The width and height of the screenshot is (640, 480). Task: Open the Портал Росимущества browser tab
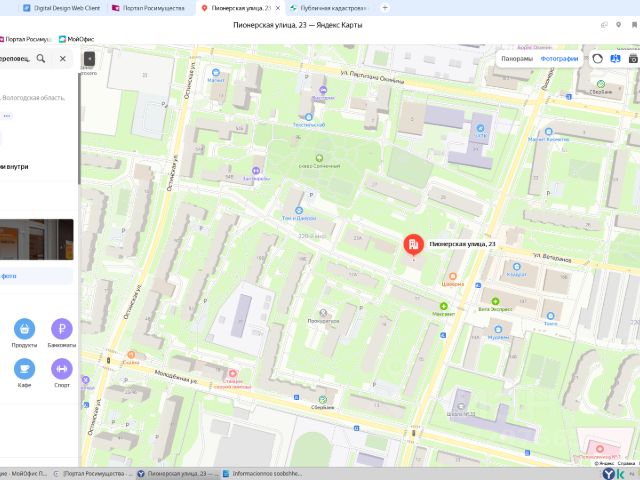pyautogui.click(x=149, y=8)
